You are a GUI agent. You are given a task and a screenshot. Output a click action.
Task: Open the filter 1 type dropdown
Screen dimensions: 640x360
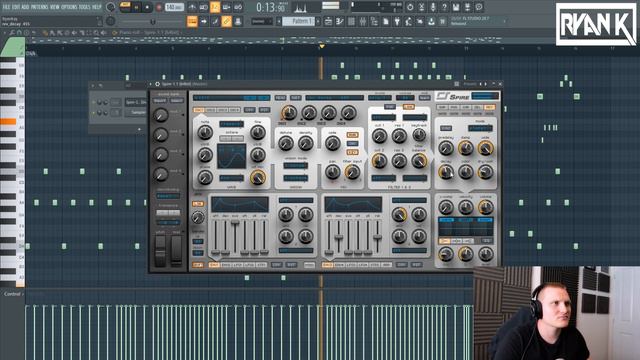(383, 118)
